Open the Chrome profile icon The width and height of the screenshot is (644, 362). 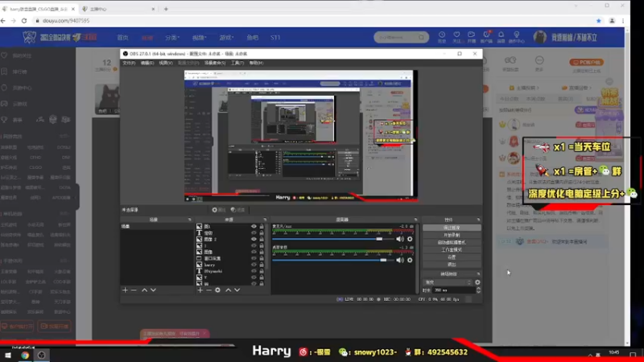[x=612, y=21]
